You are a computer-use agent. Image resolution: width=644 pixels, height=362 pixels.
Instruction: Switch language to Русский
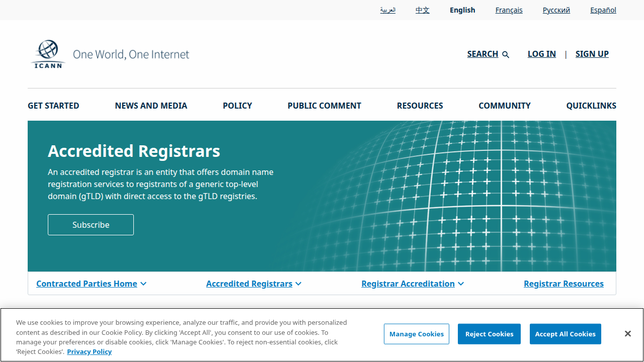556,10
